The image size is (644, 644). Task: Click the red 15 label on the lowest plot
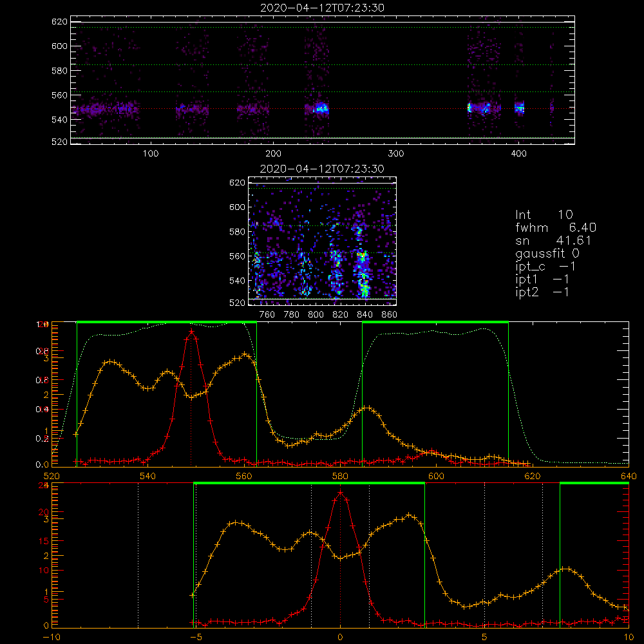tap(43, 541)
